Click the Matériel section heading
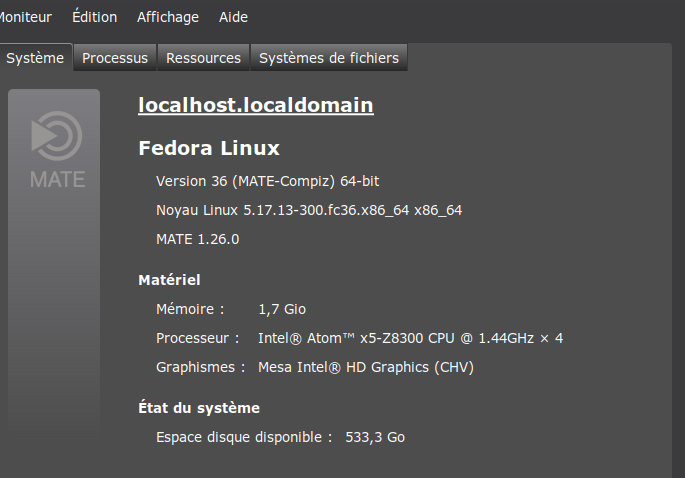The height and width of the screenshot is (478, 685). click(169, 280)
